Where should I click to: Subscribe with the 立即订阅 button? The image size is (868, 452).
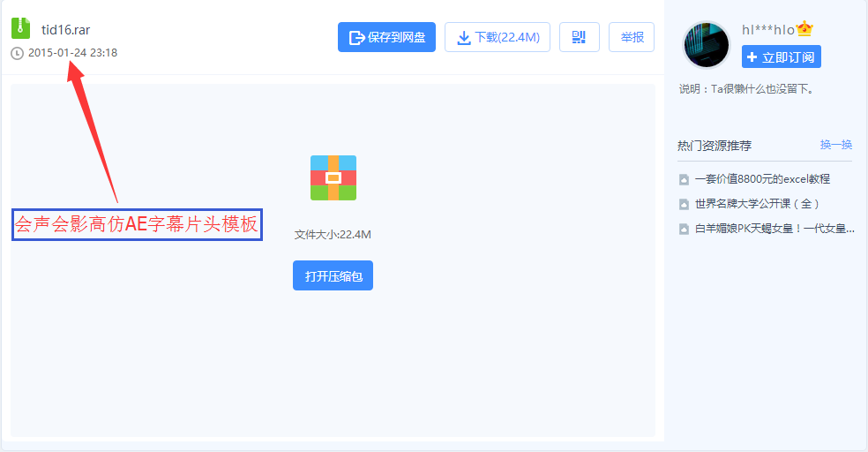tap(781, 57)
